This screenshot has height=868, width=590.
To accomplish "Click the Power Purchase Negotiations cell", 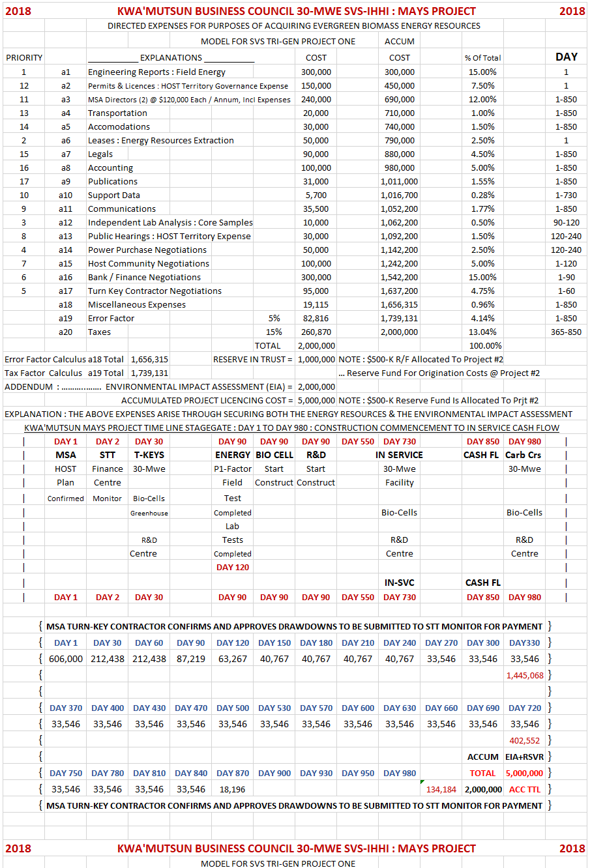I will point(147,250).
